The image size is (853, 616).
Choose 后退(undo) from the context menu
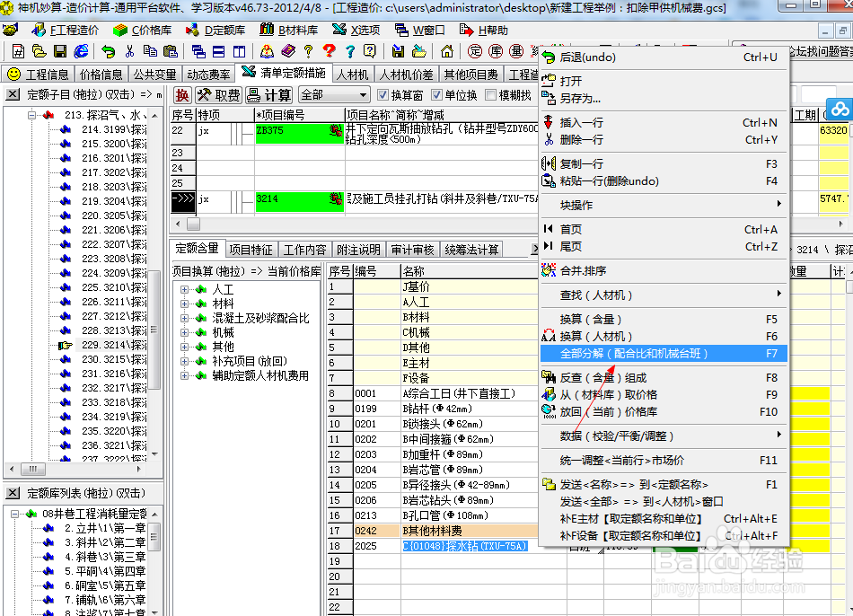tap(664, 57)
